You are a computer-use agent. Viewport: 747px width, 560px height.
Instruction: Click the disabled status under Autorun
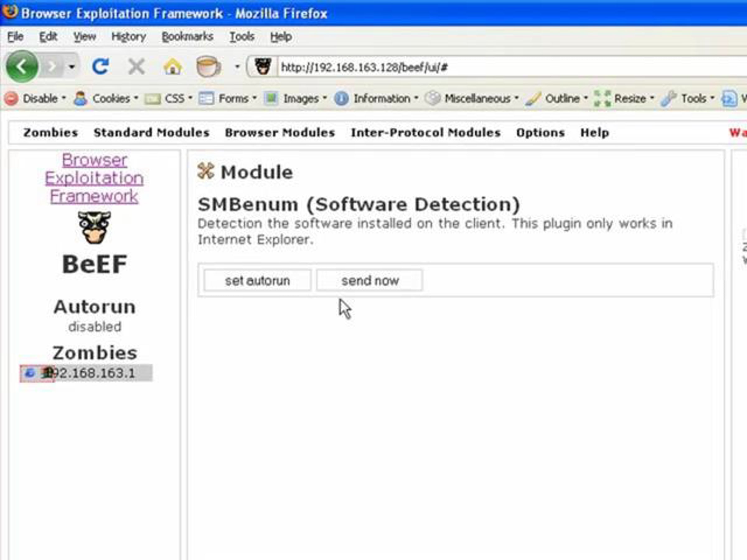coord(95,327)
